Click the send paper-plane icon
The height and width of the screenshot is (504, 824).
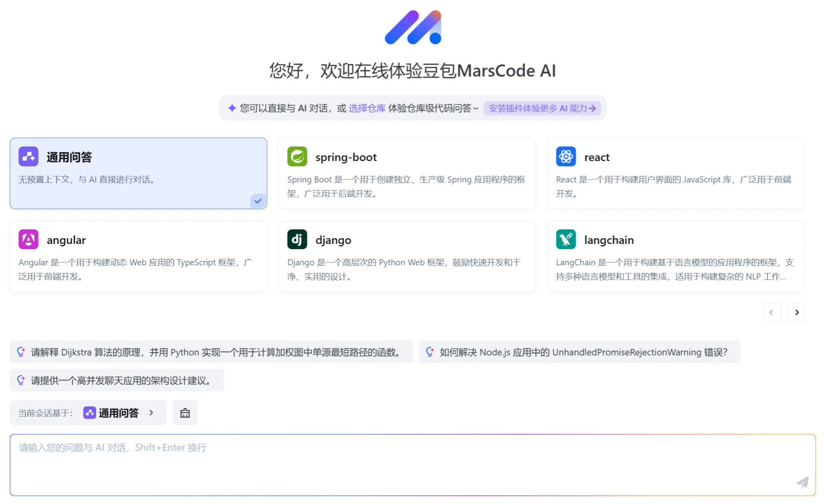803,482
